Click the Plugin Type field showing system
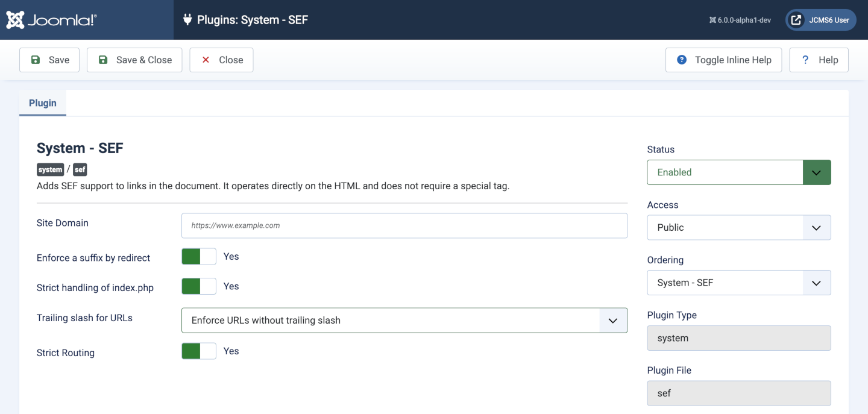The image size is (868, 414). pyautogui.click(x=739, y=338)
